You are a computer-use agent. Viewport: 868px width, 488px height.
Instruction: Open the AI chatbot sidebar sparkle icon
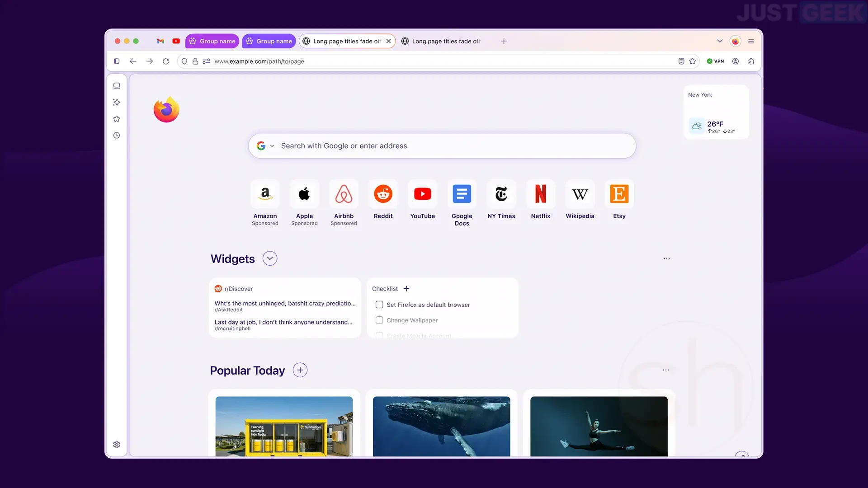tap(117, 103)
